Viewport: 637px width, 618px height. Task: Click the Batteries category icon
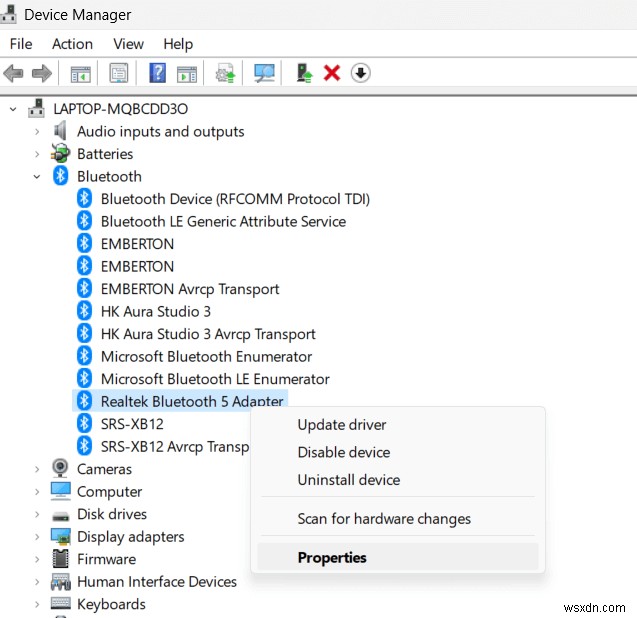61,154
